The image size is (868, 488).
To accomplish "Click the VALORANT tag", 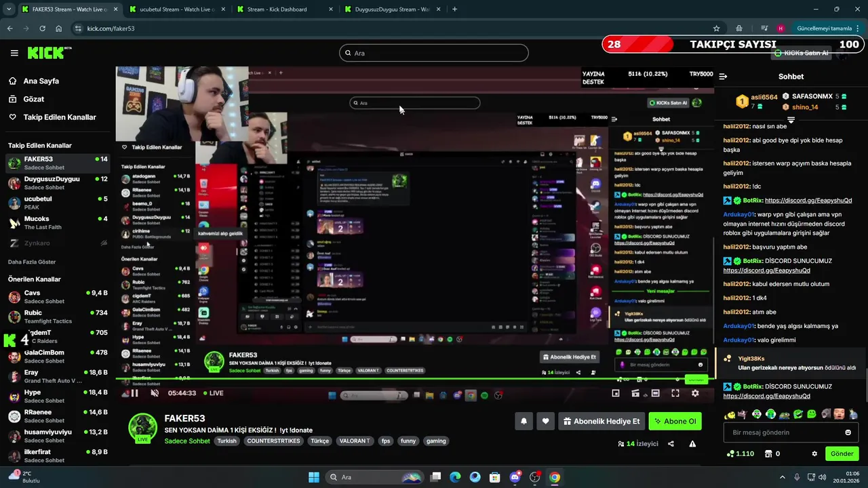I will [355, 441].
